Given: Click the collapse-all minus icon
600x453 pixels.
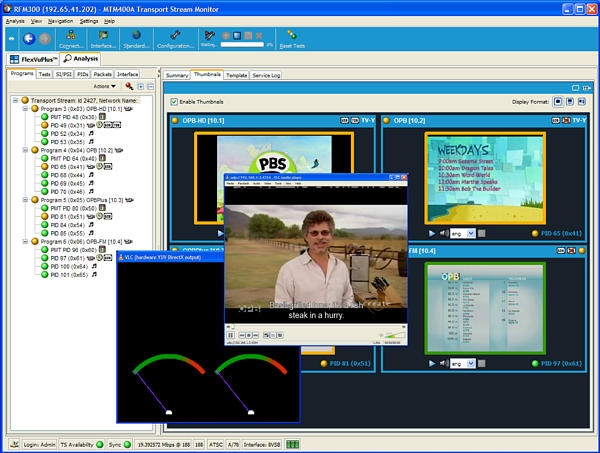Looking at the screenshot, I should click(150, 87).
